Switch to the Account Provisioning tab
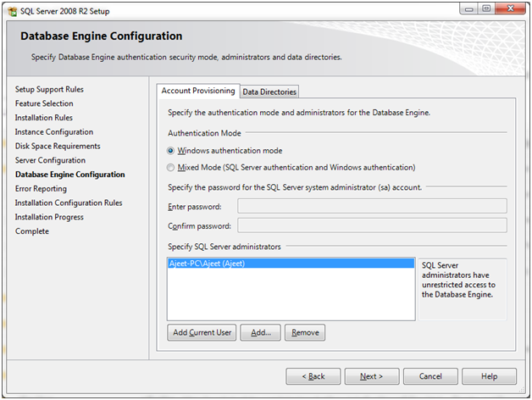This screenshot has height=400, width=532. point(198,91)
